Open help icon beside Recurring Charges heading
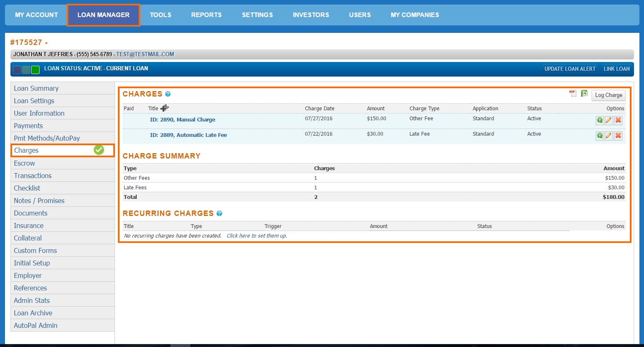The image size is (644, 347). [219, 213]
